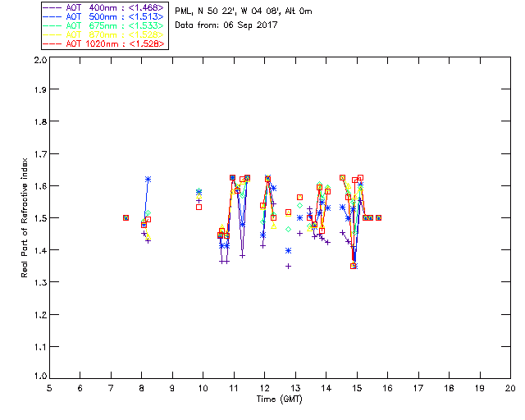The width and height of the screenshot is (525, 420).
Task: Click the latest data marker near 15.7 GMT
Action: 378,217
